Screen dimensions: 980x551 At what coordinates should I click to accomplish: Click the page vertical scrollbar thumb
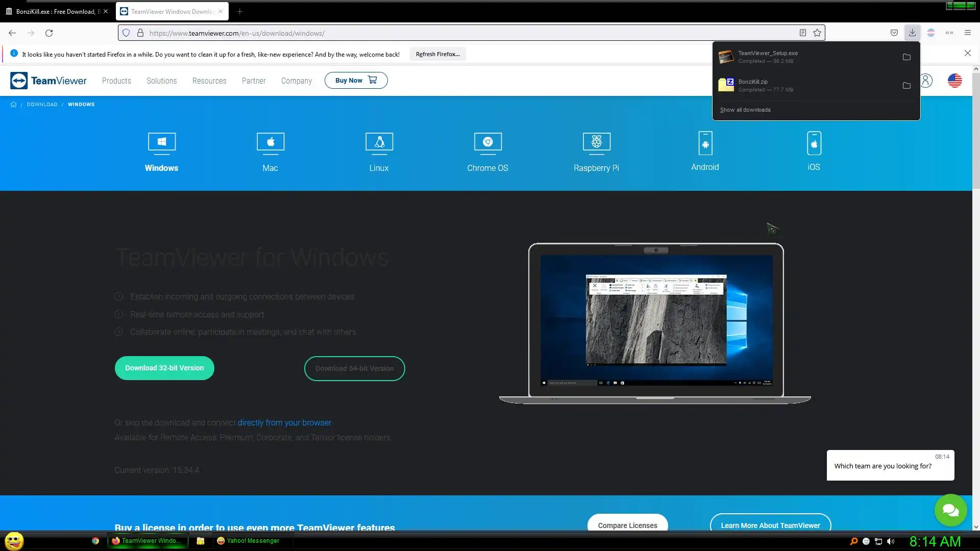pos(976,130)
